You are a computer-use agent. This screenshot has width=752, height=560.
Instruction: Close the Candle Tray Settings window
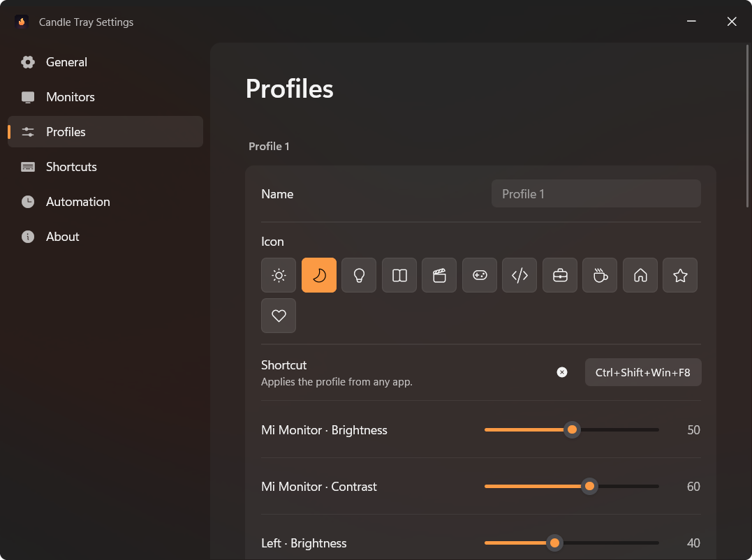click(731, 22)
